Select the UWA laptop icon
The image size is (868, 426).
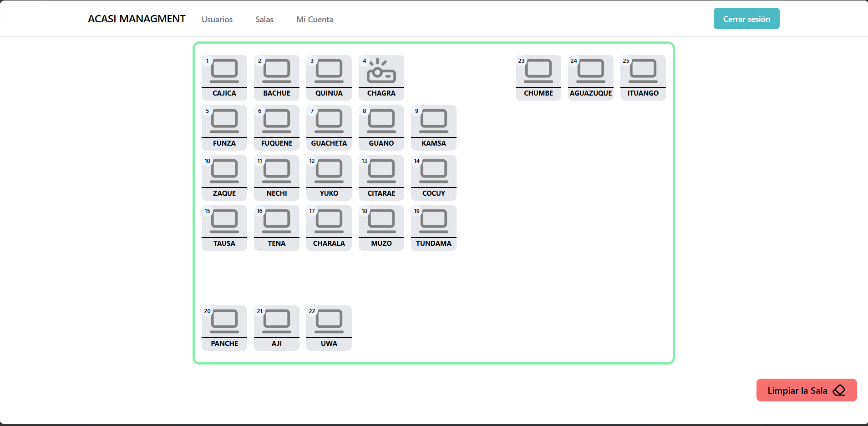coord(329,321)
